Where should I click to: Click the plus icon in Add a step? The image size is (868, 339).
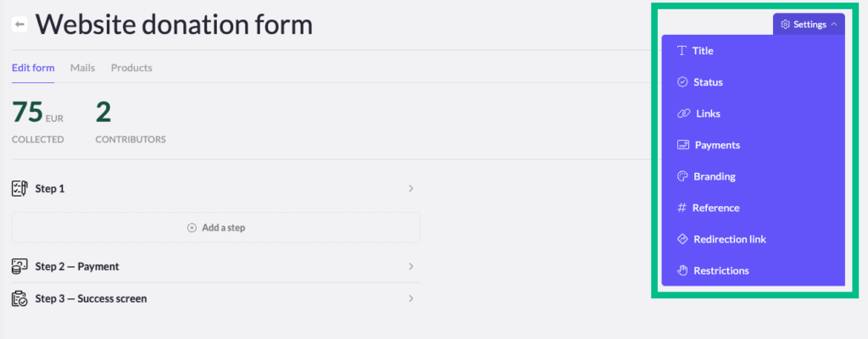(192, 228)
